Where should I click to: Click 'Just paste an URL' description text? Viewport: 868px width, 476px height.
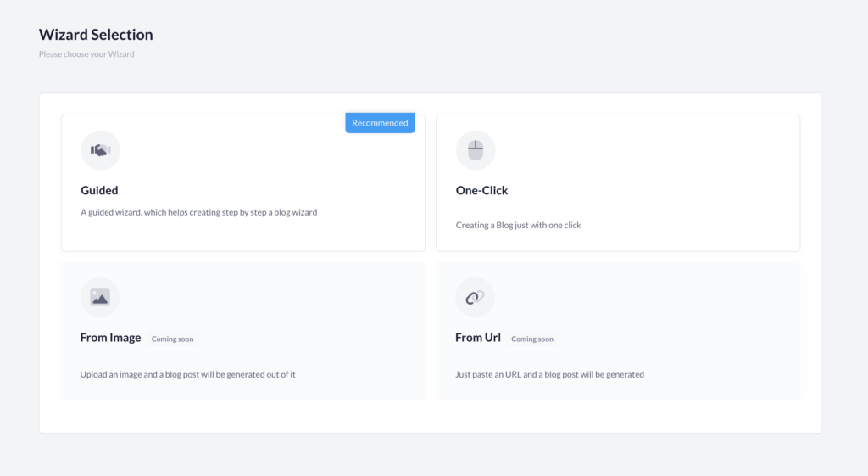549,374
